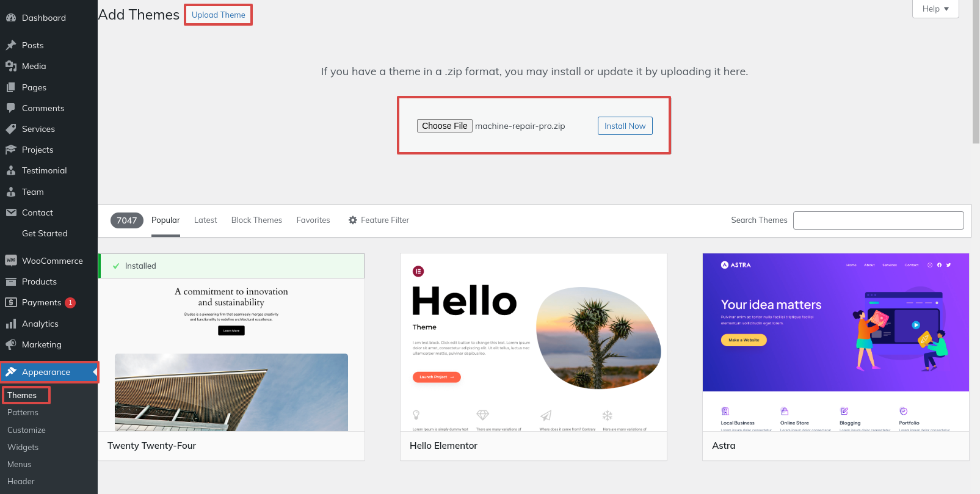Open the Astra theme preview image
The width and height of the screenshot is (980, 494).
click(x=836, y=343)
